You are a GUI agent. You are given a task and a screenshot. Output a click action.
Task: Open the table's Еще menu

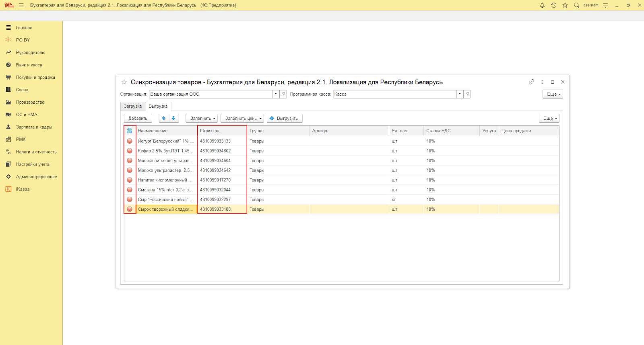(549, 118)
